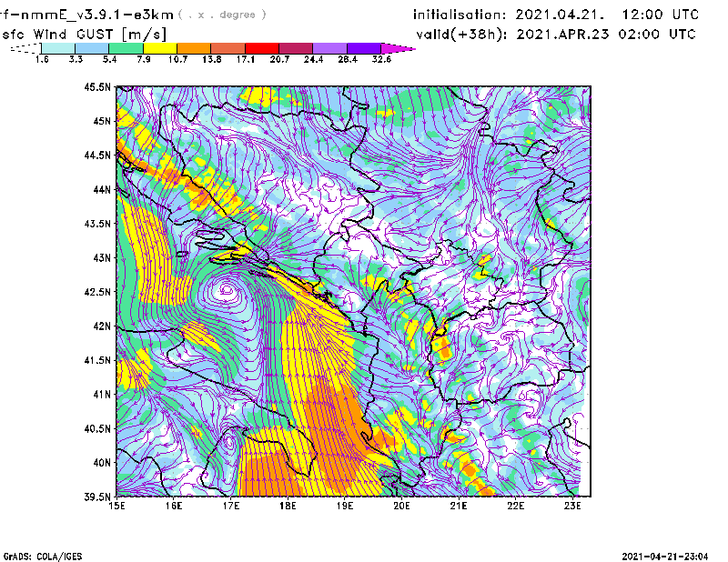728x562 pixels.
Task: Click the orange 10.7–13.8 legend swatch
Action: tap(194, 48)
